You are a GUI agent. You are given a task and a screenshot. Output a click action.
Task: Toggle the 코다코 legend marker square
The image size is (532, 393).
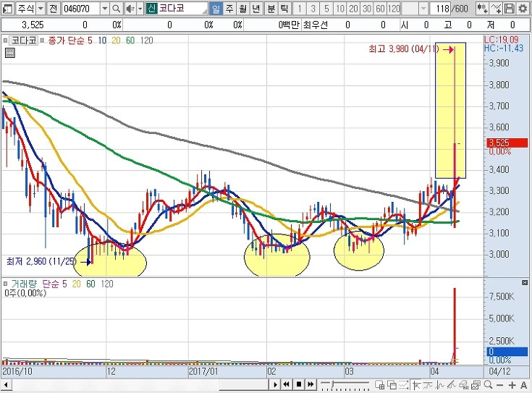click(x=6, y=41)
